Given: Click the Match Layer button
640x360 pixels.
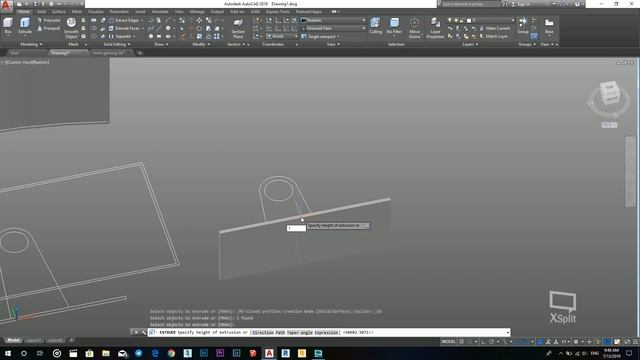Looking at the screenshot, I should pos(493,36).
